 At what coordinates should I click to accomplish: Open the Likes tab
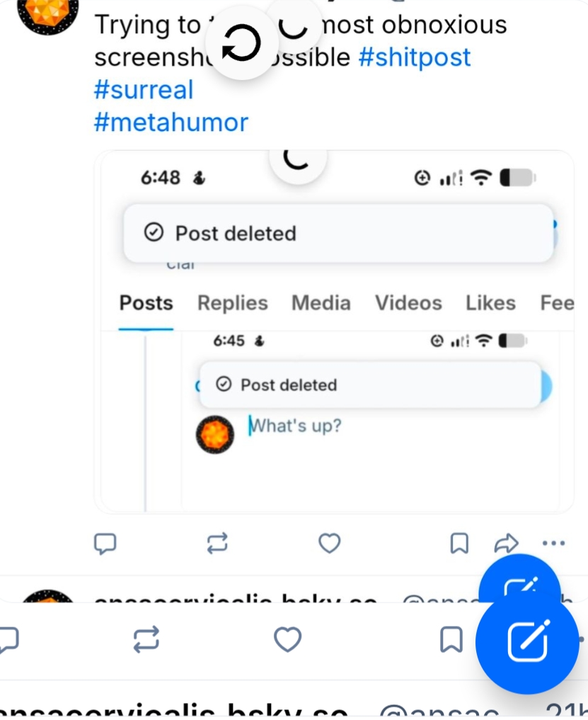[x=490, y=303]
